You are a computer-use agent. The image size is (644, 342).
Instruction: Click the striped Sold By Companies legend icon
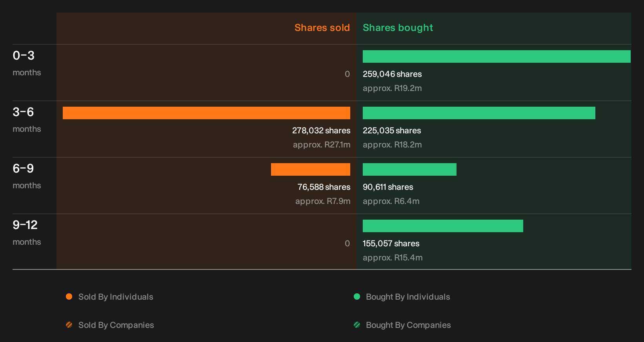[69, 325]
